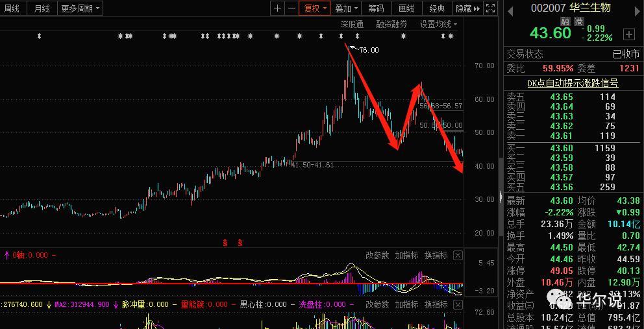This screenshot has height=329, width=644.
Task: Click the side panel collapse handle
Action: coord(501,197)
